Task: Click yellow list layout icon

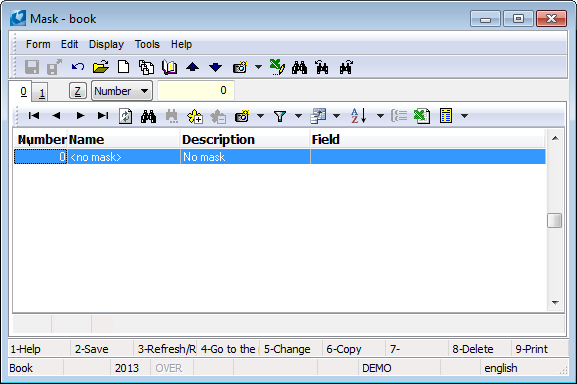Action: coord(446,116)
